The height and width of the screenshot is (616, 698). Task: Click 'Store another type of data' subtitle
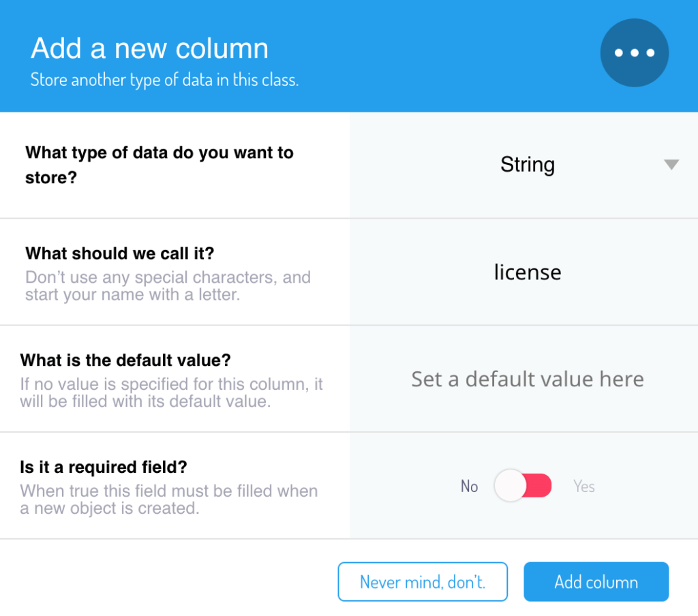pos(164,80)
